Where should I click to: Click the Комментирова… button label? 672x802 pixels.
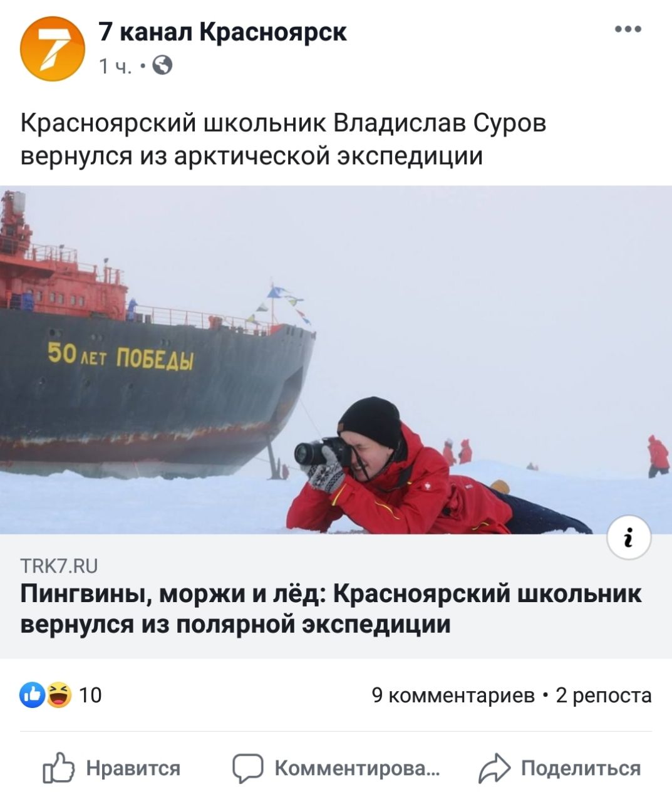(357, 768)
